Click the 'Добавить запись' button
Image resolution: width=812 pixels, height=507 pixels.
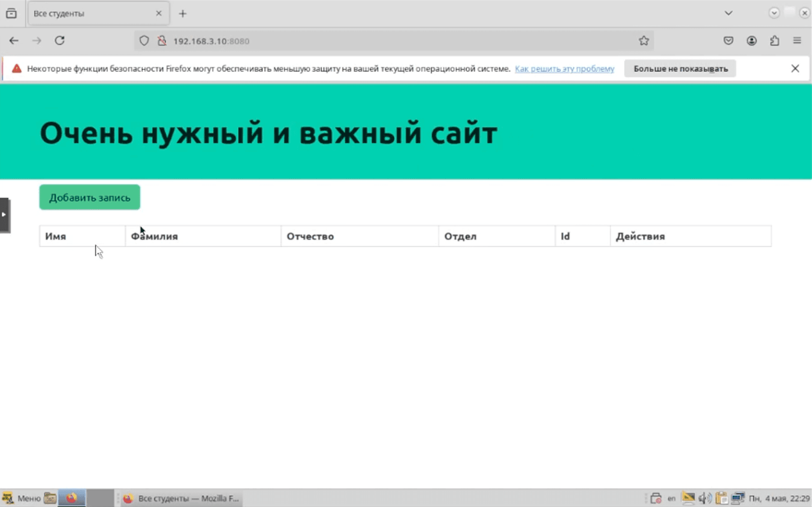90,197
